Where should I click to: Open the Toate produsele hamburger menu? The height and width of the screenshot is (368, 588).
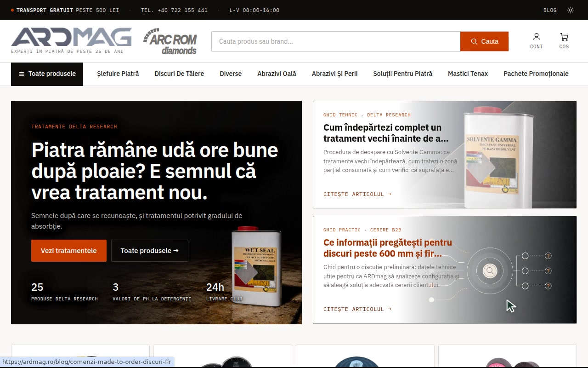pos(47,74)
